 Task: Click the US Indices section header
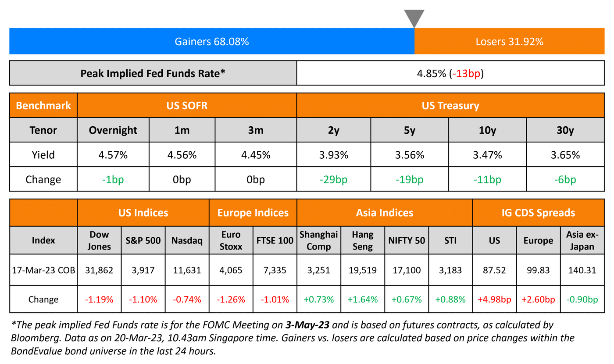[143, 213]
